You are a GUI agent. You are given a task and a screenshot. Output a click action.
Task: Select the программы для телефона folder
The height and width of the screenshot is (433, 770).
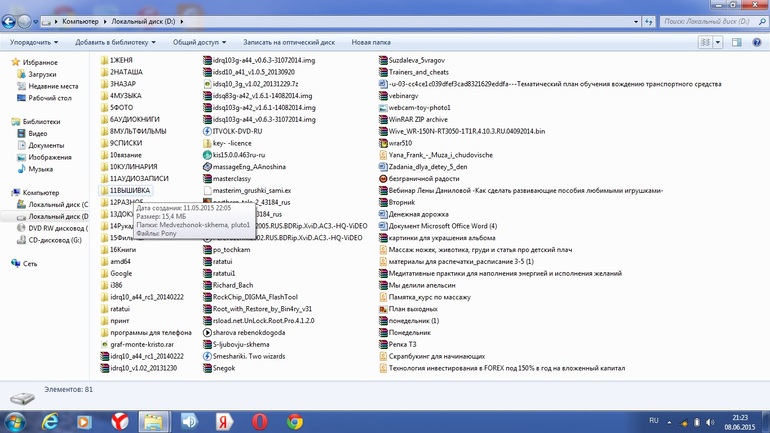146,332
